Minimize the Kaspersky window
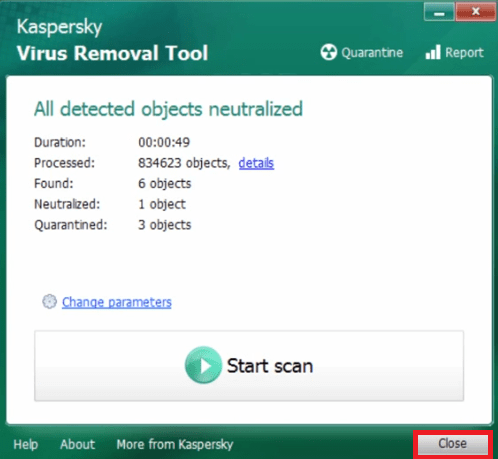 pyautogui.click(x=439, y=12)
